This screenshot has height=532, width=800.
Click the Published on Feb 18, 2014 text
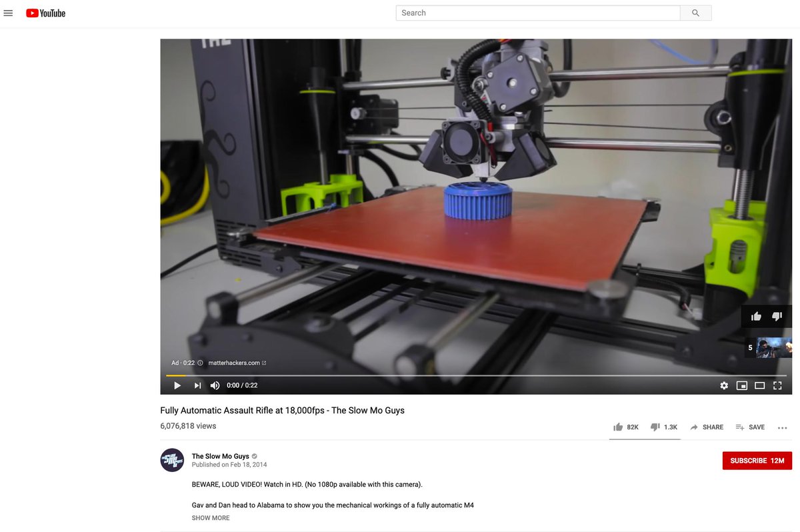click(x=229, y=465)
